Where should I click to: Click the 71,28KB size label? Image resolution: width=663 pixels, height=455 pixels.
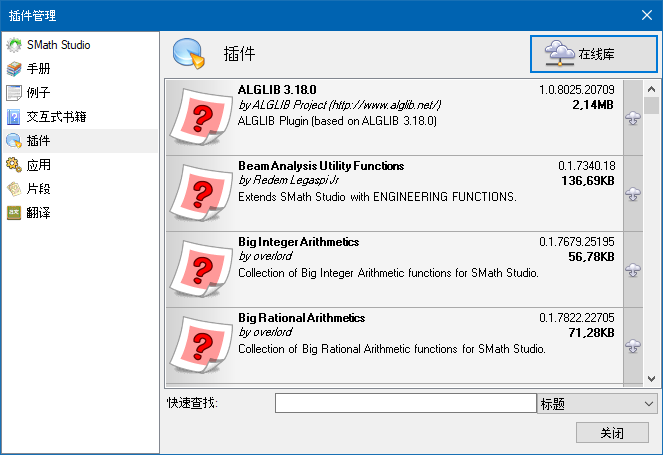point(591,333)
